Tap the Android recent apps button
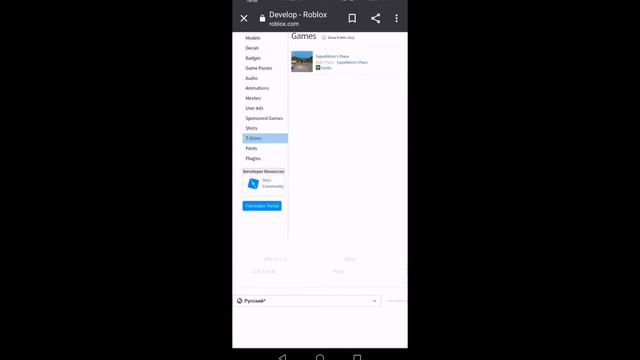 [357, 357]
